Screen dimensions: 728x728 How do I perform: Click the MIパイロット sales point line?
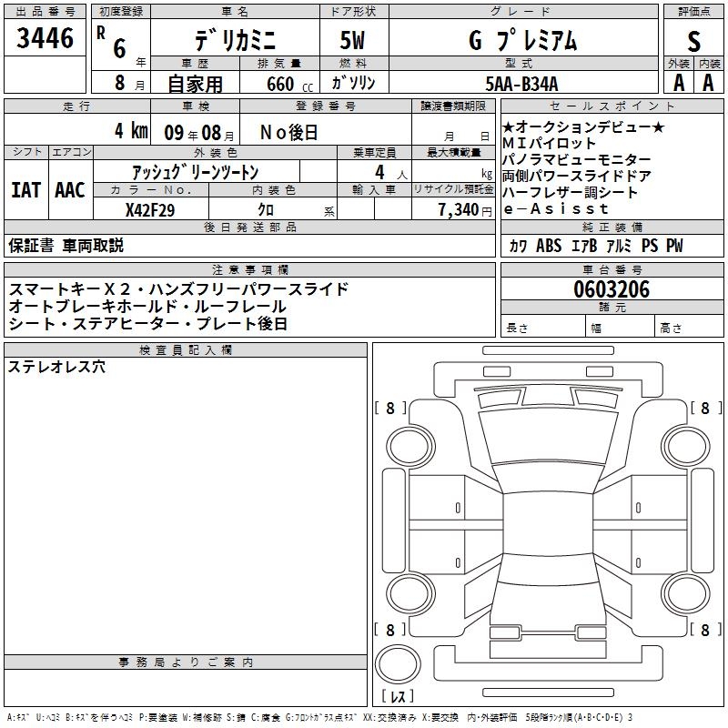[549, 143]
